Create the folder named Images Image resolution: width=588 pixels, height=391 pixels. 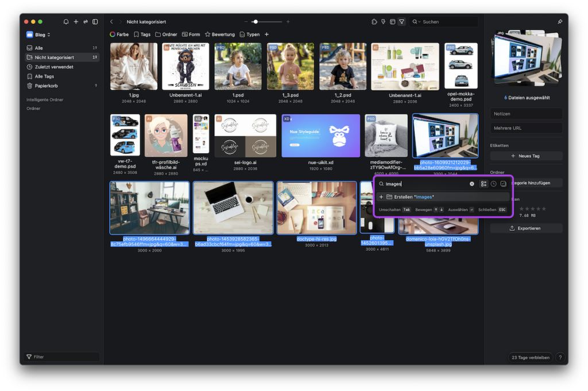[444, 197]
